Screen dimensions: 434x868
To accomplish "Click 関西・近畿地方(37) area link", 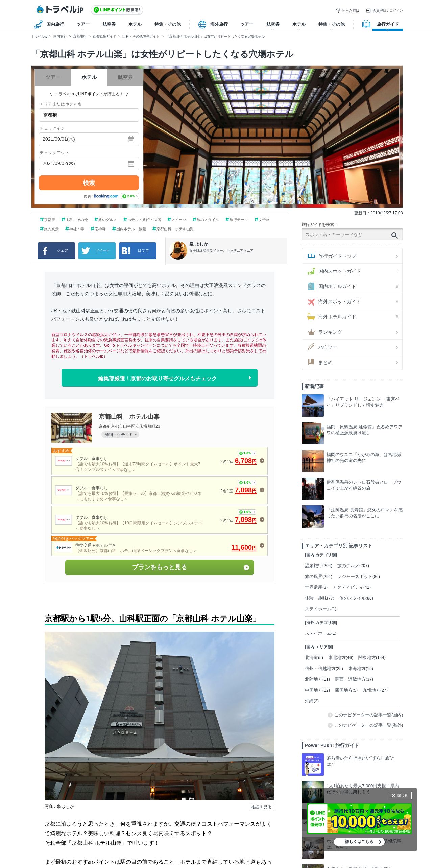I will point(354,679).
